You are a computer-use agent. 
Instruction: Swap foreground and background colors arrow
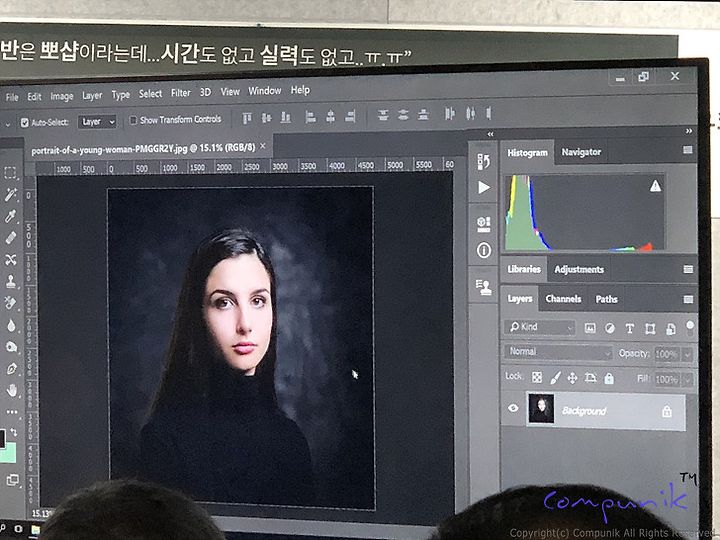coord(14,432)
